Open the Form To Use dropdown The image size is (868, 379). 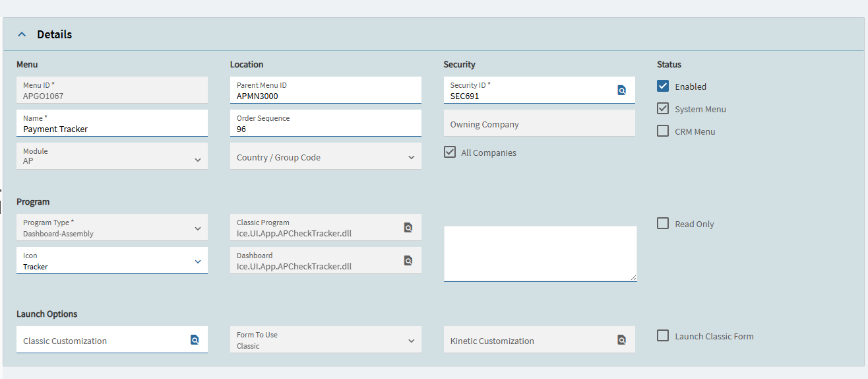click(x=326, y=339)
